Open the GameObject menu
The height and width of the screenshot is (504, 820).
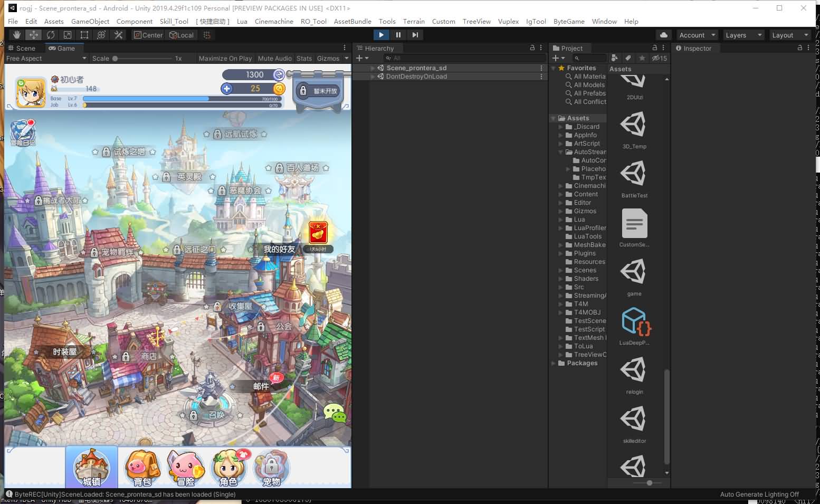[x=90, y=21]
